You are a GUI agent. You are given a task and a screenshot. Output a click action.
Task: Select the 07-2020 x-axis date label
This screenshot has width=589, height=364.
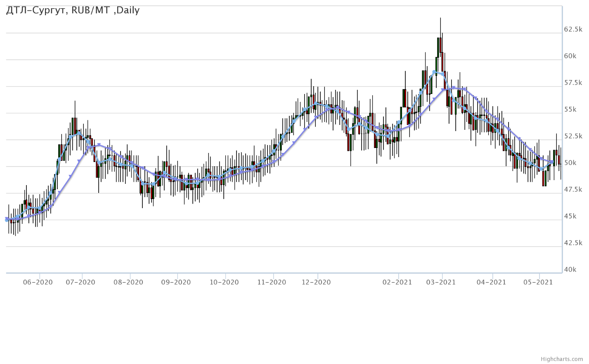(x=80, y=282)
